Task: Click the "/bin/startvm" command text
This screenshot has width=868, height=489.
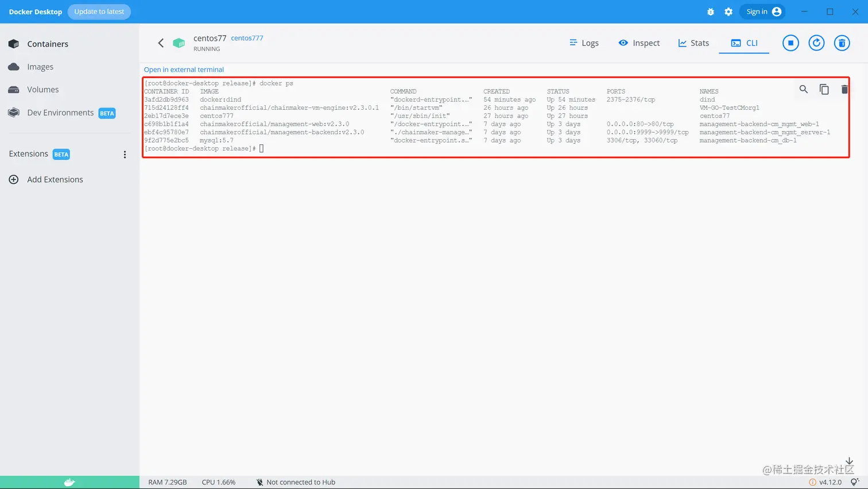Action: [x=416, y=107]
